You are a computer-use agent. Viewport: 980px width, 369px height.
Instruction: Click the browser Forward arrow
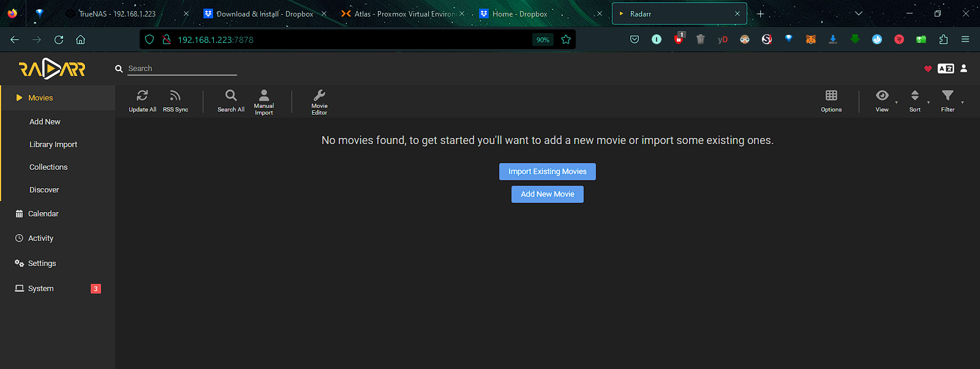tap(37, 39)
